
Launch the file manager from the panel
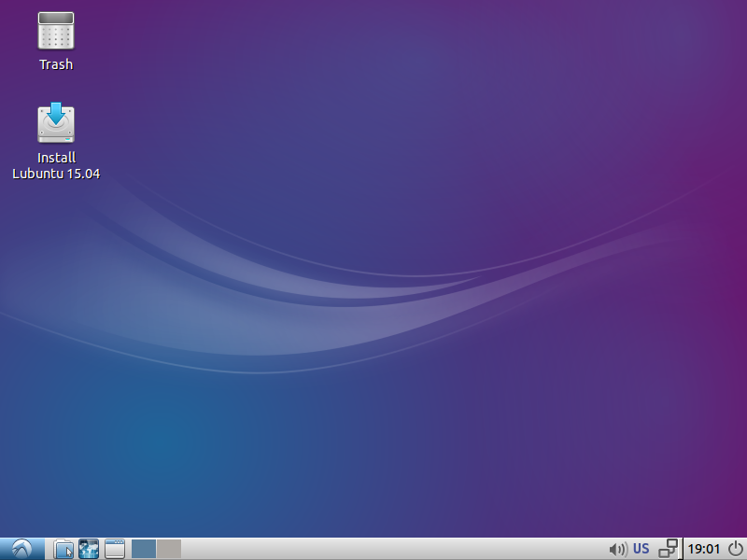pyautogui.click(x=63, y=549)
